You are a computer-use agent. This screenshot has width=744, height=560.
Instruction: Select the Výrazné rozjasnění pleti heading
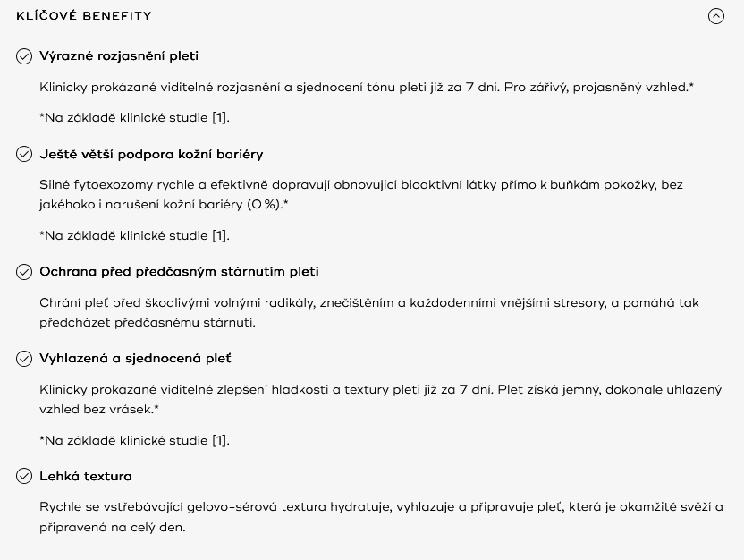click(119, 56)
